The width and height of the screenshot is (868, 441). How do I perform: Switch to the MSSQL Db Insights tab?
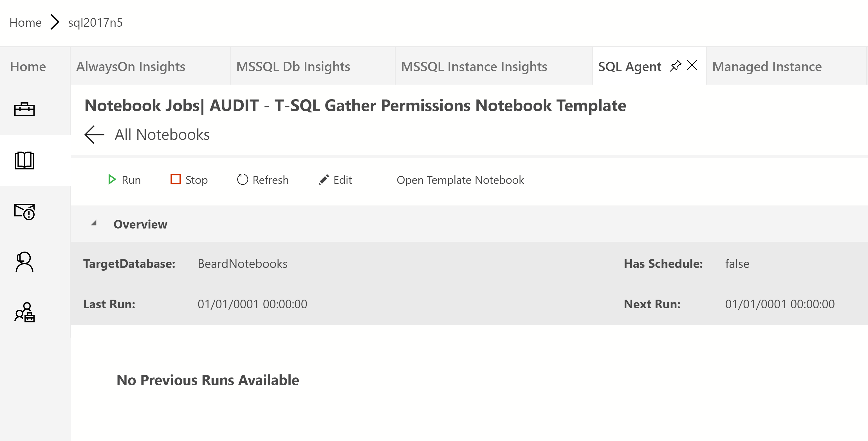pos(293,67)
